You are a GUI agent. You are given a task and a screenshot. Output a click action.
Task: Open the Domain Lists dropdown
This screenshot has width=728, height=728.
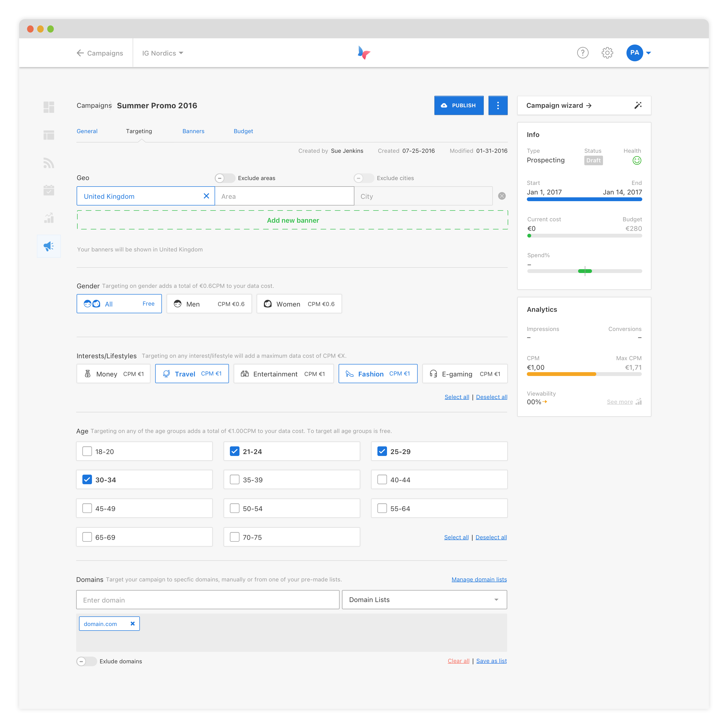point(424,599)
